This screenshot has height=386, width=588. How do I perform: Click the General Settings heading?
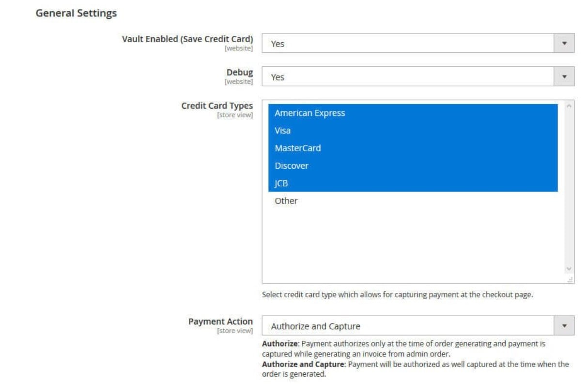(x=76, y=13)
